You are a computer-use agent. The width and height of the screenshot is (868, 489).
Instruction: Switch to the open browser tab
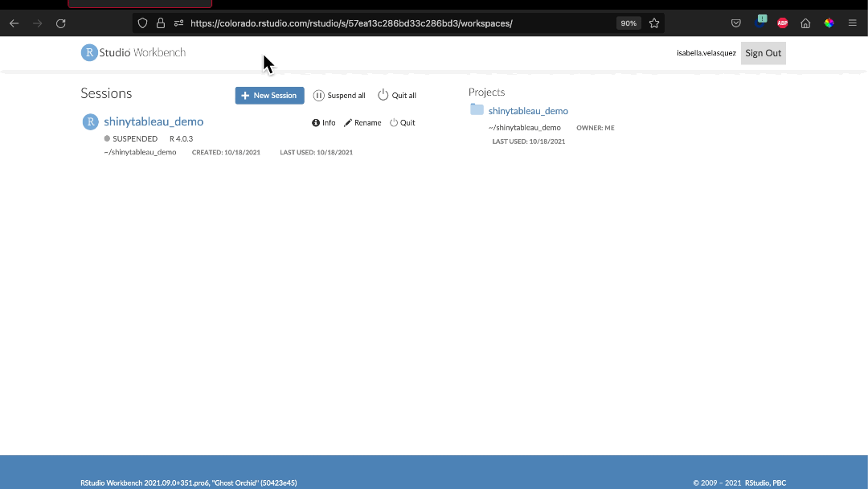pos(138,5)
